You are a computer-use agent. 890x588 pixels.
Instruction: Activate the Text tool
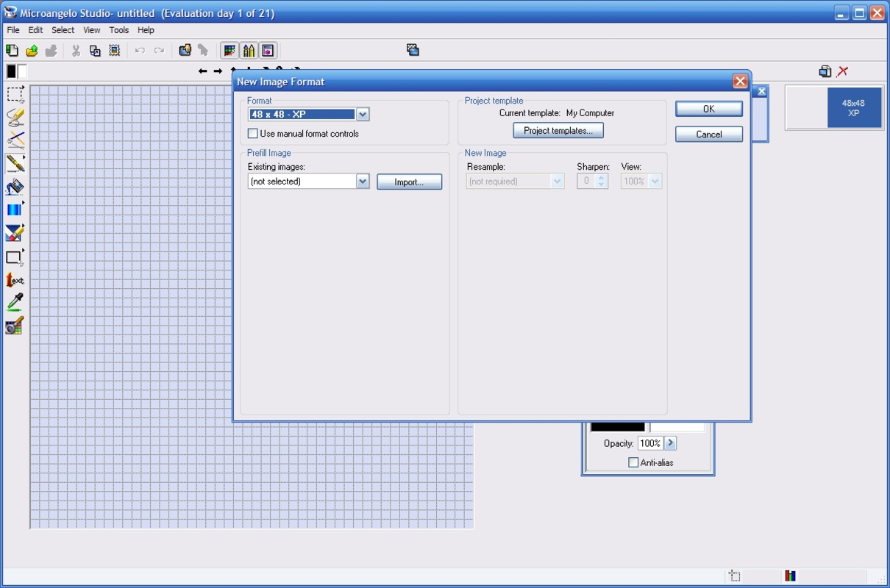tap(13, 280)
